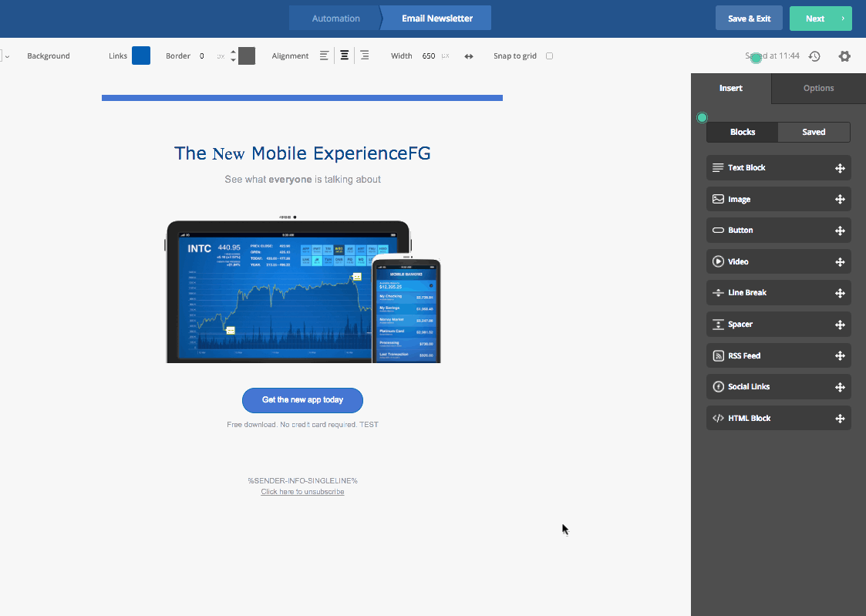Click the Video block move handle
Screen dimensions: 866x616
(x=840, y=262)
